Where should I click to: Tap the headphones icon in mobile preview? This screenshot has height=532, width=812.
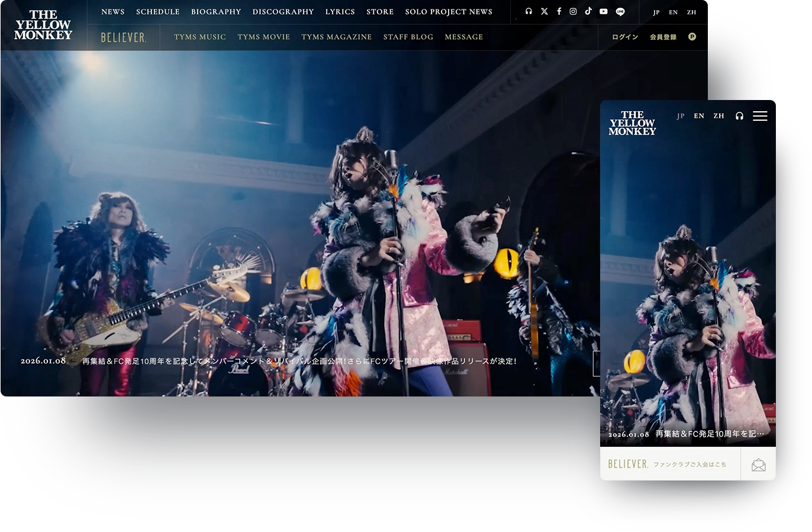739,116
